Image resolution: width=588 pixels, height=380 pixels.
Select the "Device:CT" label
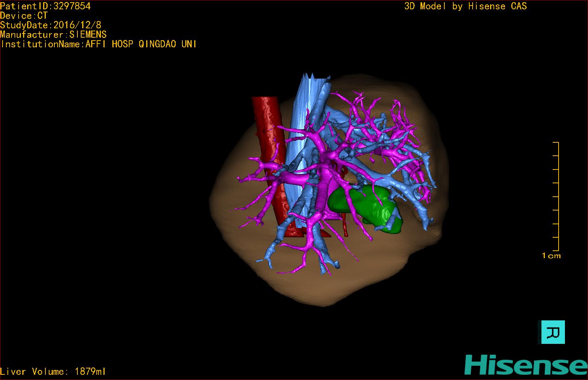[24, 16]
